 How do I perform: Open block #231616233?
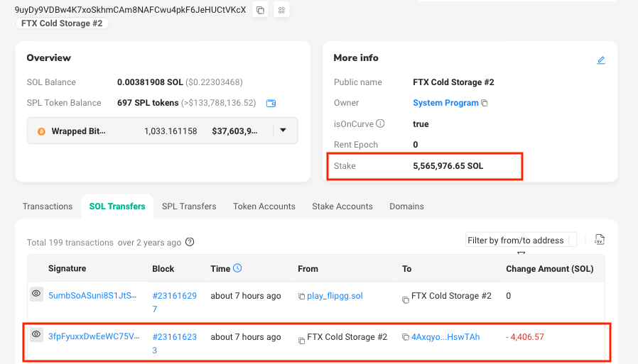click(175, 343)
